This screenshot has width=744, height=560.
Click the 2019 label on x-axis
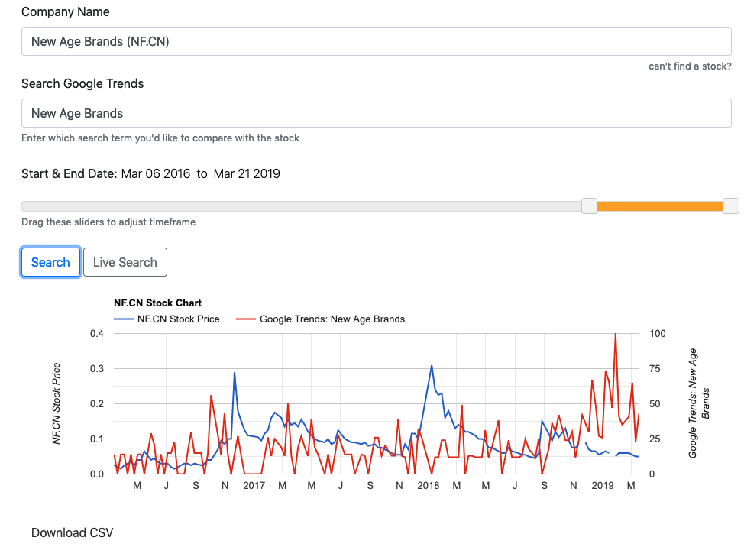coord(603,485)
